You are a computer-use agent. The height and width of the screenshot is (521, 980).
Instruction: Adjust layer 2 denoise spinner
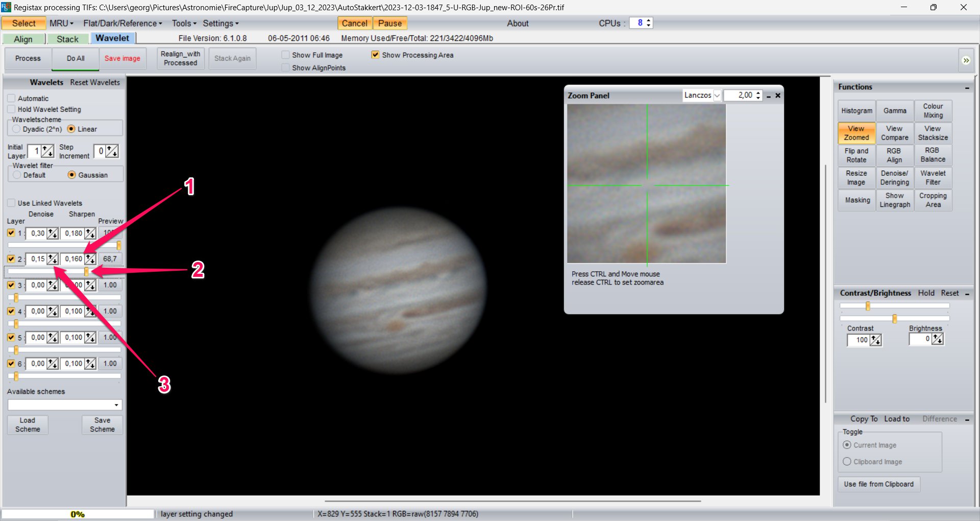click(53, 259)
